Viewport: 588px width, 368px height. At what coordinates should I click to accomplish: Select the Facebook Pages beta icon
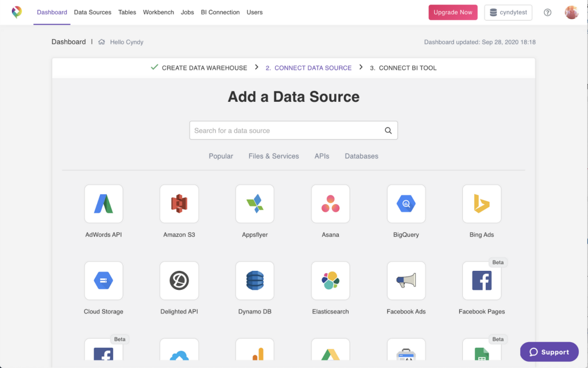point(482,281)
